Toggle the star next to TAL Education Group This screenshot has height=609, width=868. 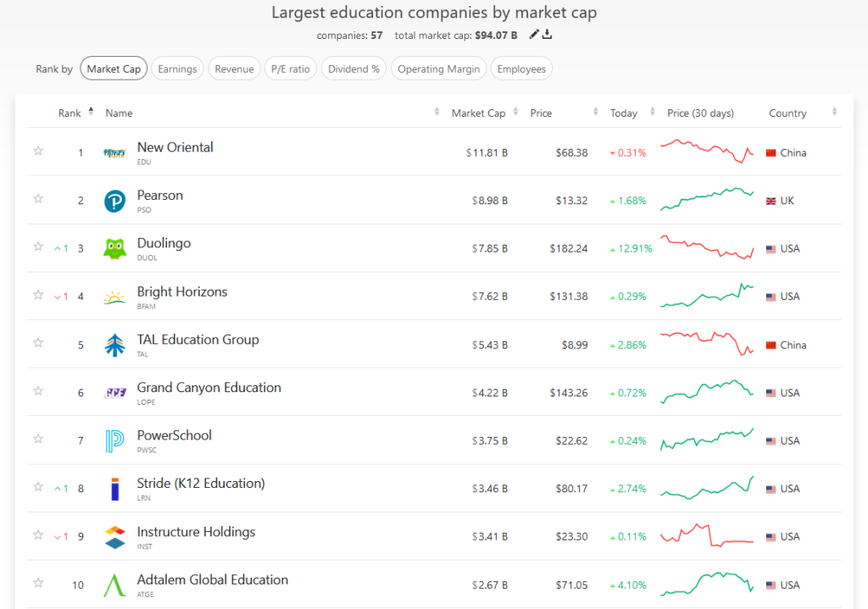[x=38, y=342]
